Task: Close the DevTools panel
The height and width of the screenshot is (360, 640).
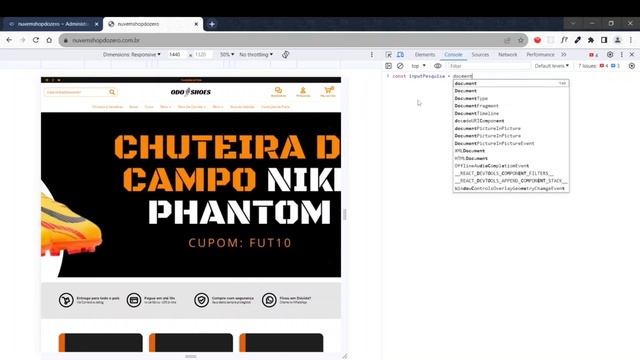Action: tap(632, 54)
